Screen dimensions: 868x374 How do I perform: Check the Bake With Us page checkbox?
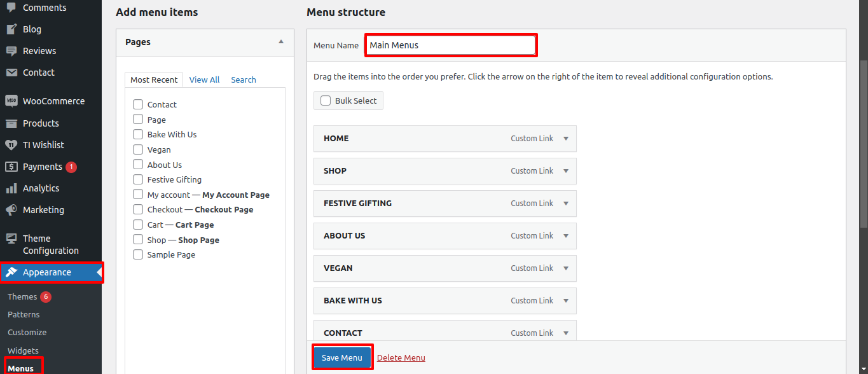pyautogui.click(x=138, y=134)
